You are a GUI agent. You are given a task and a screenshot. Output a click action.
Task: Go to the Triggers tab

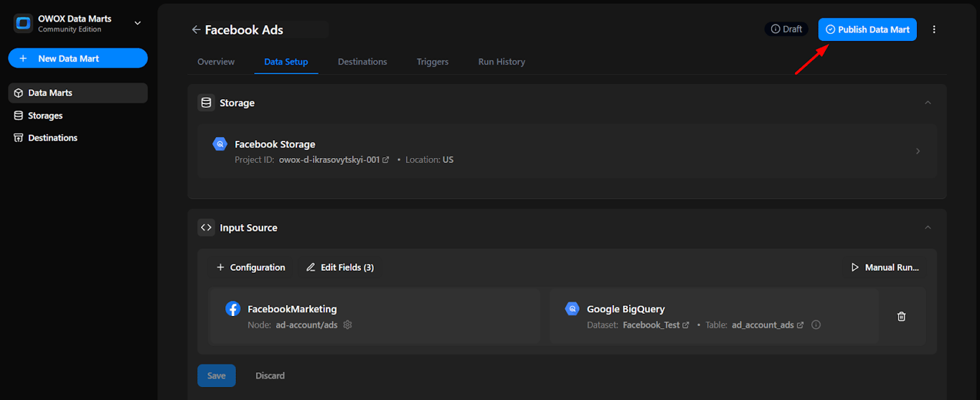433,62
